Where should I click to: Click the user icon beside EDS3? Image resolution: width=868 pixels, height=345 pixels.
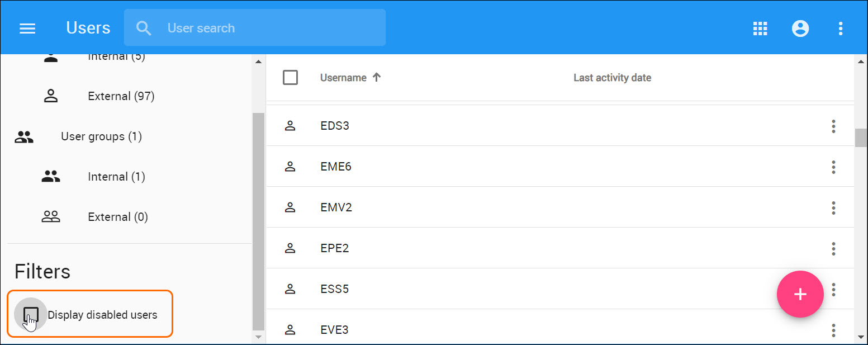[290, 126]
